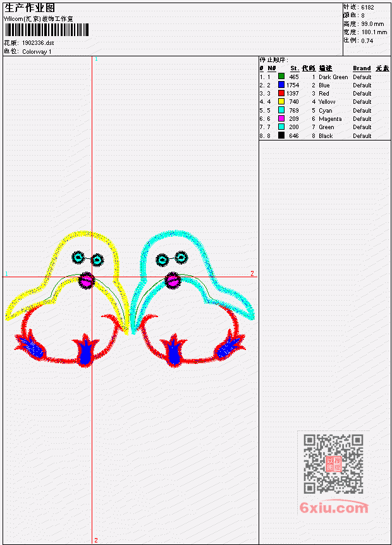Click the 'Black' description text
This screenshot has width=392, height=545.
tap(326, 136)
